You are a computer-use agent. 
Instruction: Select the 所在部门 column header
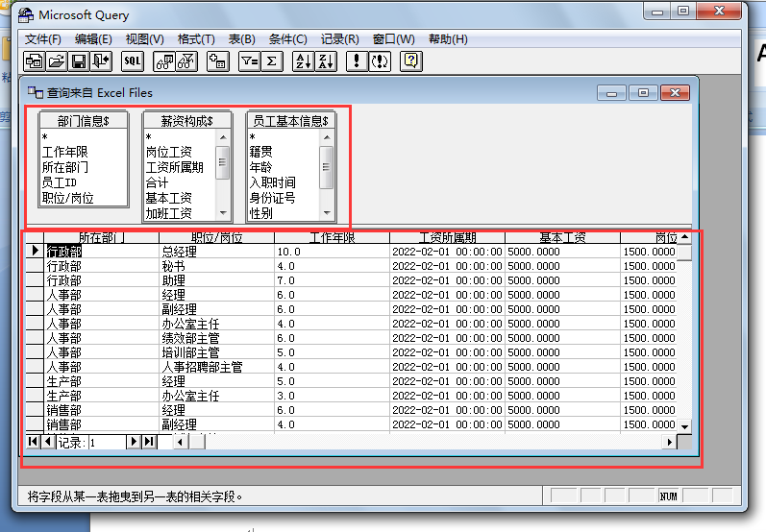point(101,238)
